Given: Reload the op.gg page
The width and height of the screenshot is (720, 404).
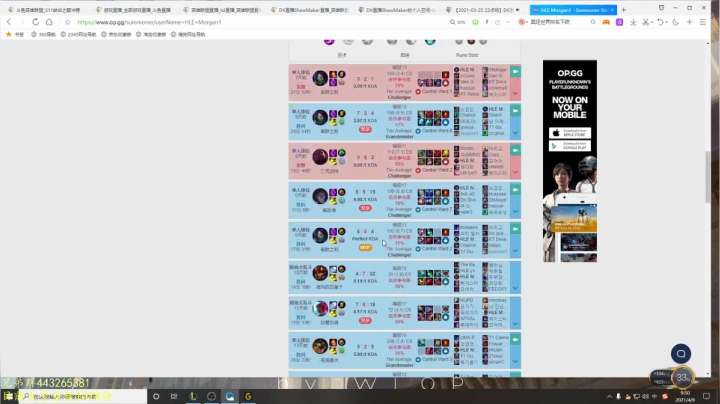Looking at the screenshot, I should [35, 22].
